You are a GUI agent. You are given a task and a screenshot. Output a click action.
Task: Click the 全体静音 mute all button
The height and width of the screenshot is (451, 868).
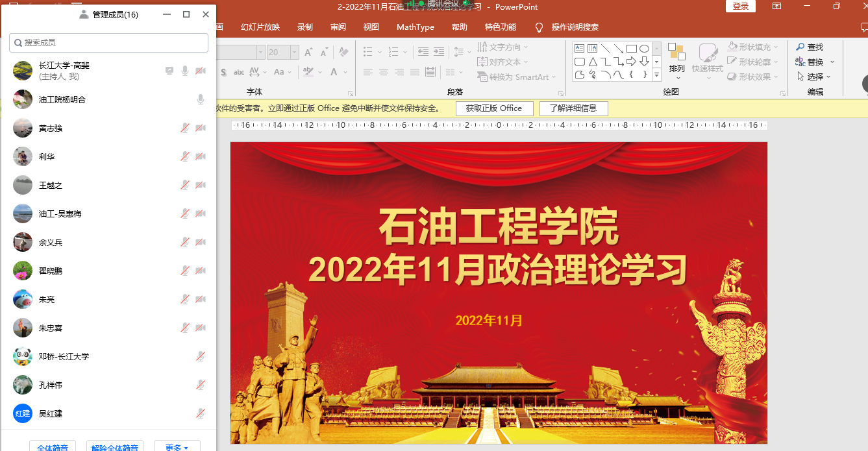[53, 447]
